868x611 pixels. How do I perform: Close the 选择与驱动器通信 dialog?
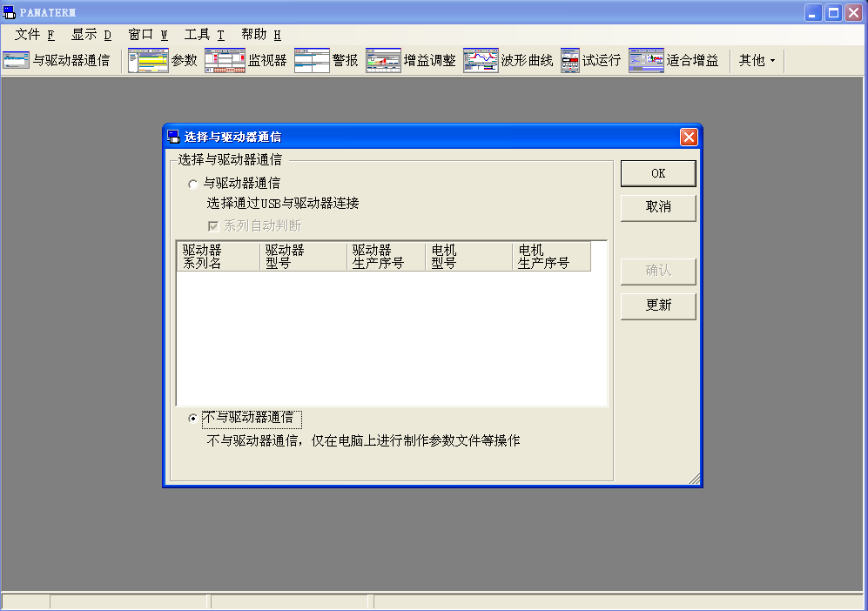tap(689, 137)
